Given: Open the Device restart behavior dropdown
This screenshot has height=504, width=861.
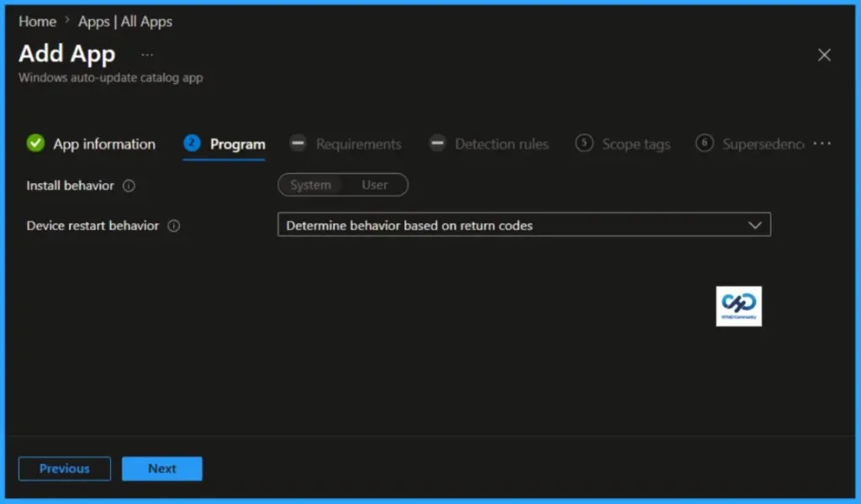Looking at the screenshot, I should click(x=524, y=225).
